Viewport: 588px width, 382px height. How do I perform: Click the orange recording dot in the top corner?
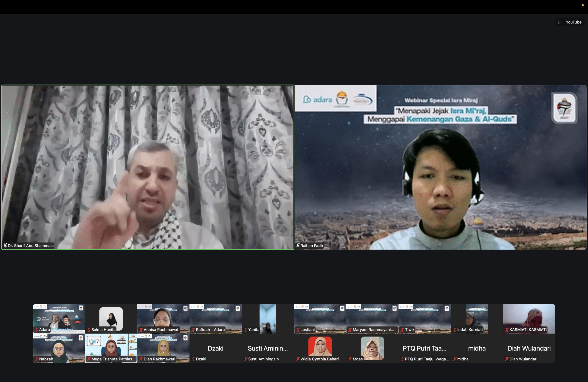click(582, 5)
